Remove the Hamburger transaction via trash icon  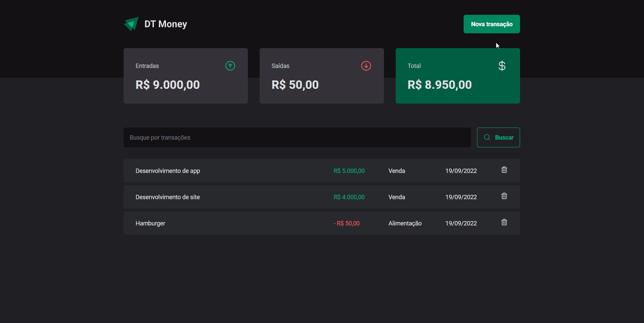pyautogui.click(x=504, y=222)
